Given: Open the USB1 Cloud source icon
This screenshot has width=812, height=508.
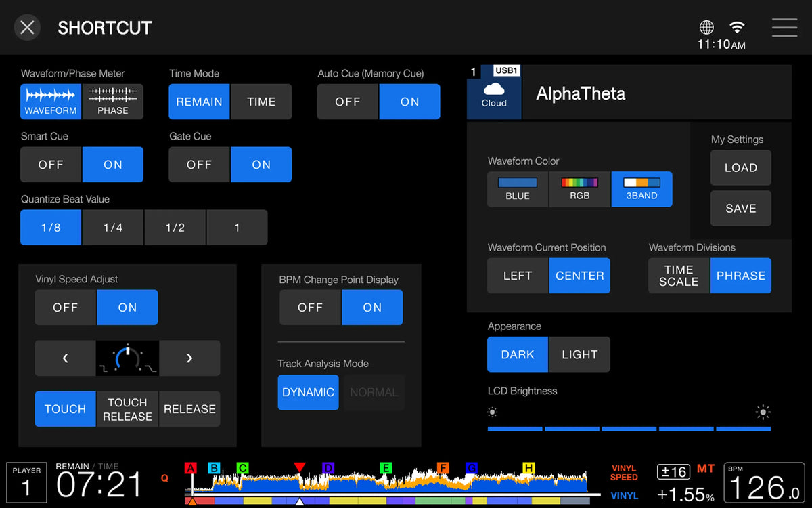Looking at the screenshot, I should pyautogui.click(x=494, y=92).
